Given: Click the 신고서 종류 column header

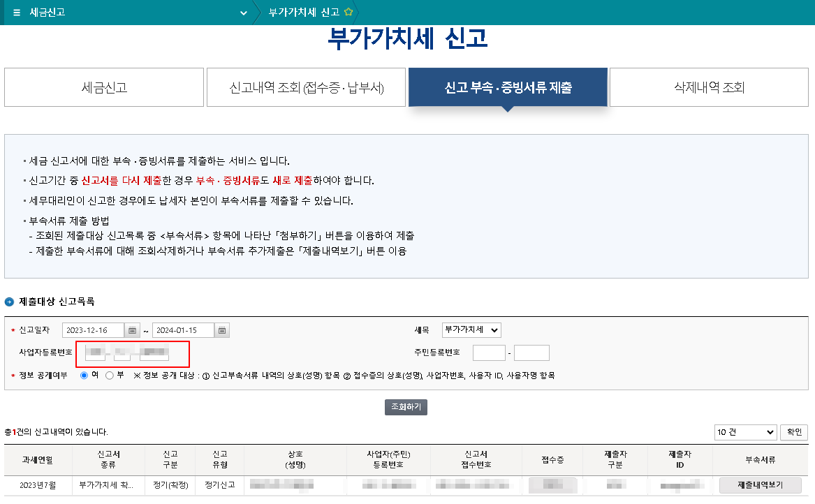Looking at the screenshot, I should [108, 460].
